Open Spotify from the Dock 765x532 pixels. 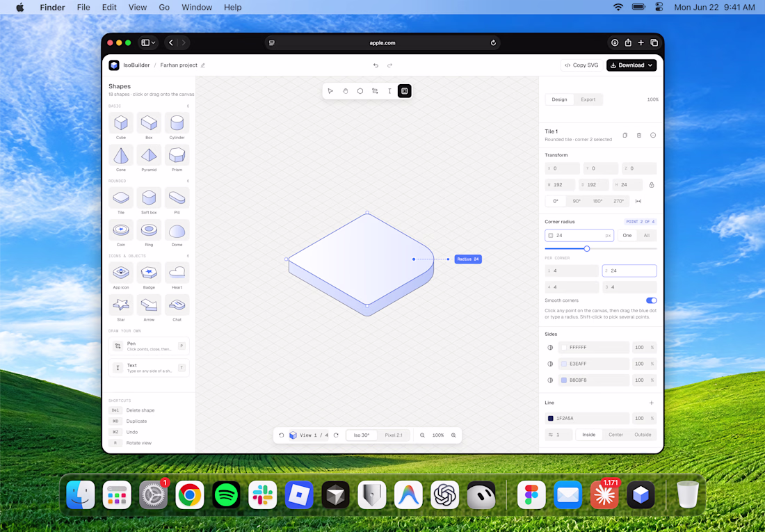point(227,495)
